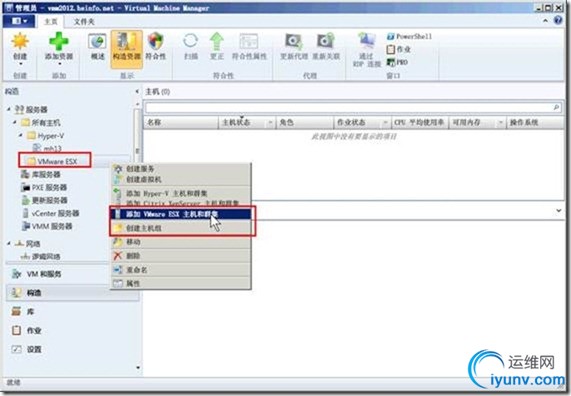
Task: Collapse the 网络 tree node arrow
Action: click(x=9, y=243)
